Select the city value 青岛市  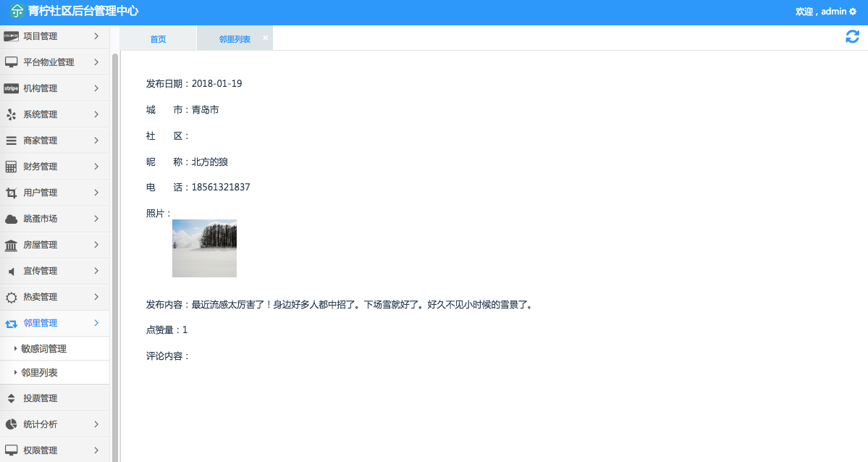pyautogui.click(x=205, y=109)
